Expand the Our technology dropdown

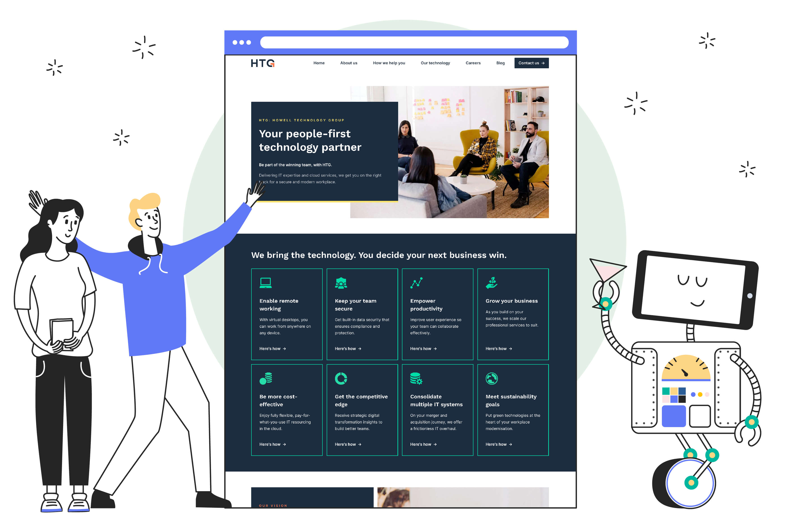coord(435,63)
